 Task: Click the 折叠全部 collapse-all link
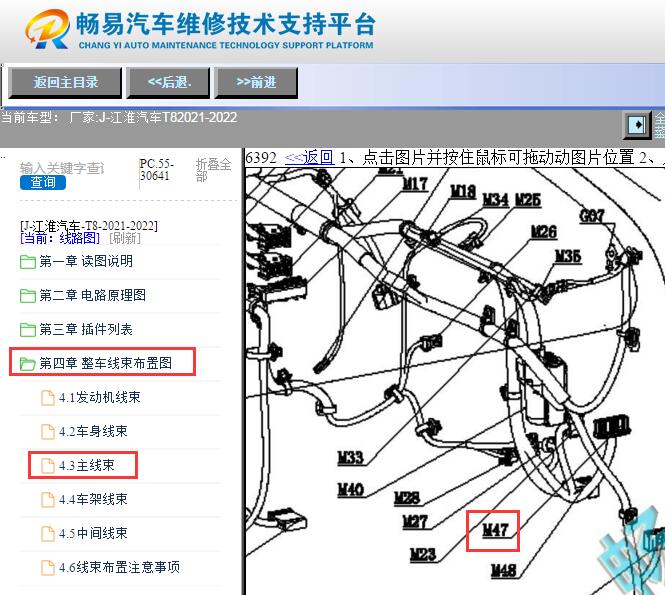click(x=213, y=170)
